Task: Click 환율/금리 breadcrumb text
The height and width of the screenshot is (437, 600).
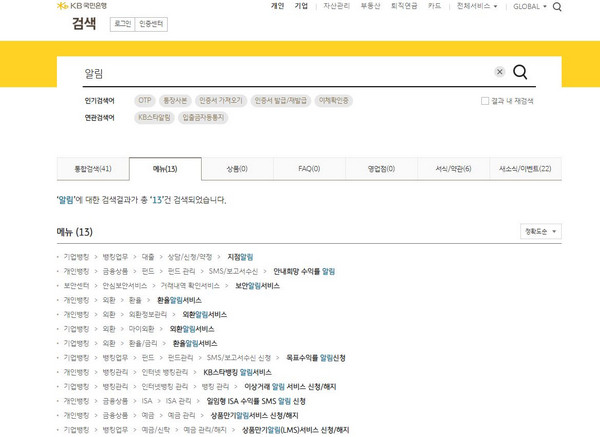Action: click(143, 343)
